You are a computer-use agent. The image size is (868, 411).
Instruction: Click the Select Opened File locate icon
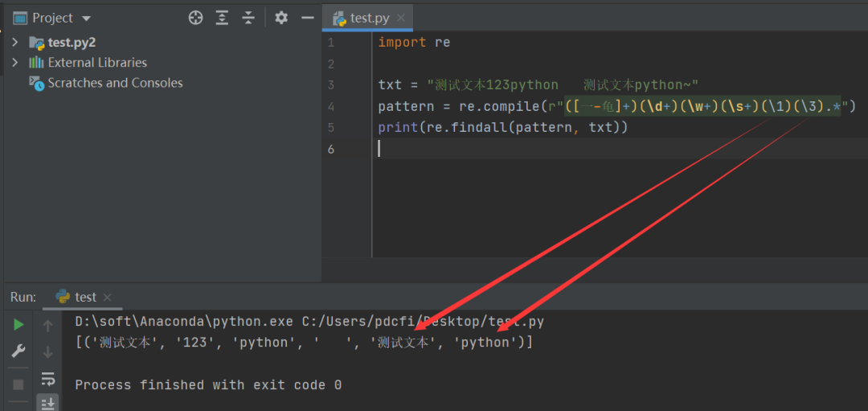195,18
